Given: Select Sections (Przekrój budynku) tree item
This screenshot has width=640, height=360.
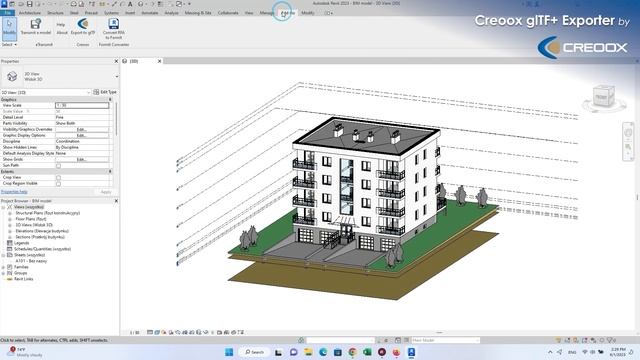Looking at the screenshot, I should point(40,237).
